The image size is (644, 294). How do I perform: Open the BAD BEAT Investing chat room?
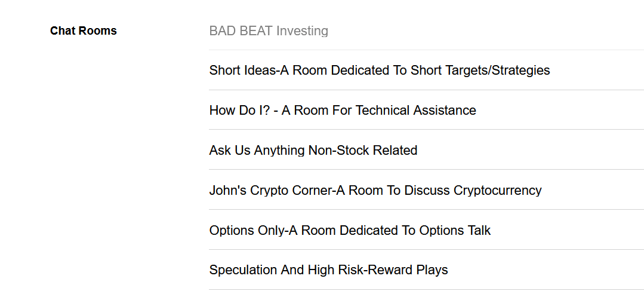coord(269,31)
